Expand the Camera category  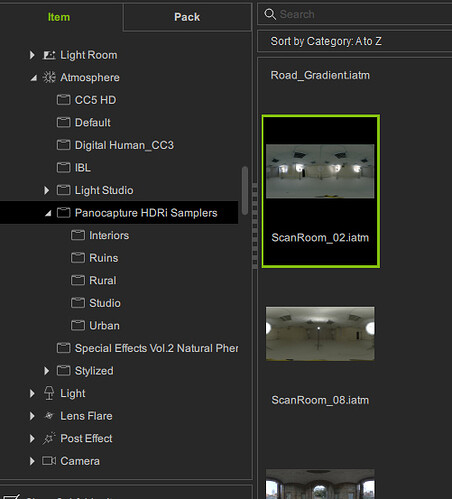tap(32, 461)
